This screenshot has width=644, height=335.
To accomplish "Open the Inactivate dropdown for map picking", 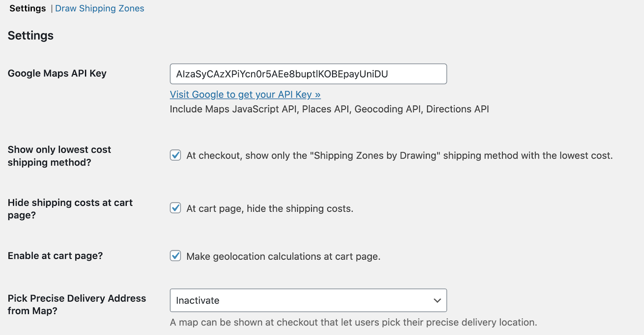I will (308, 300).
